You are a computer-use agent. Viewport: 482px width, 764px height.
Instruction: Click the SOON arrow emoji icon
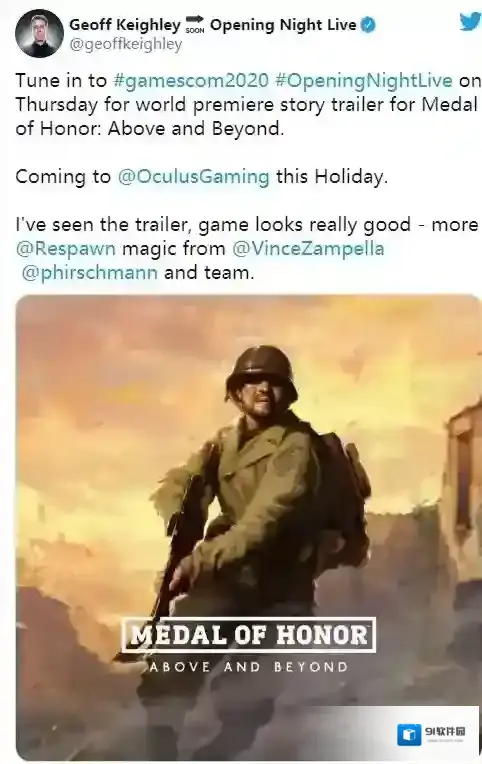tap(195, 24)
